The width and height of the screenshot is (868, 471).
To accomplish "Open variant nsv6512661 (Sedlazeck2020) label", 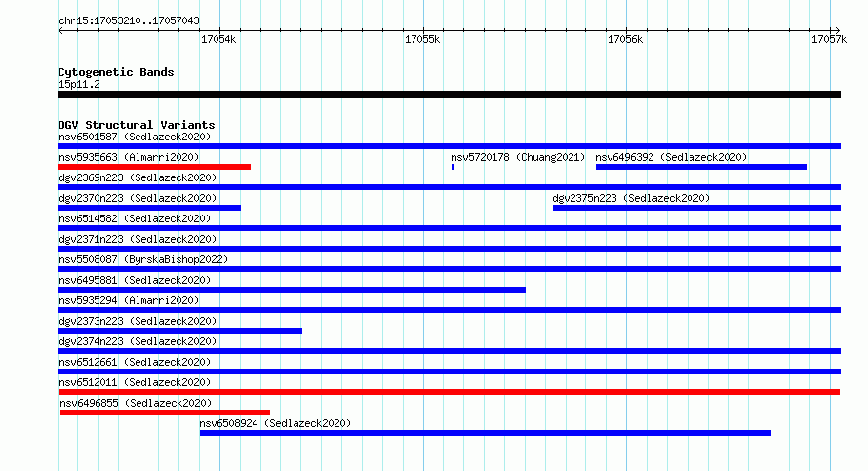I will click(135, 362).
